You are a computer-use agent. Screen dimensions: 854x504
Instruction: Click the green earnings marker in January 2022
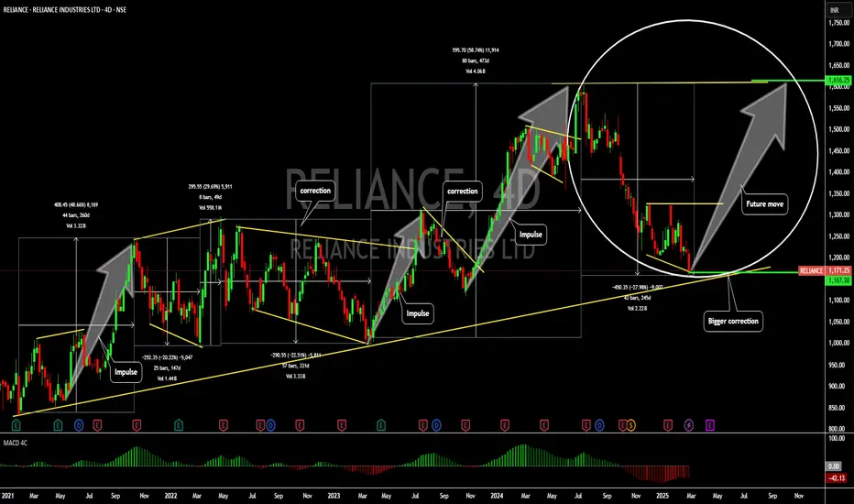point(179,425)
